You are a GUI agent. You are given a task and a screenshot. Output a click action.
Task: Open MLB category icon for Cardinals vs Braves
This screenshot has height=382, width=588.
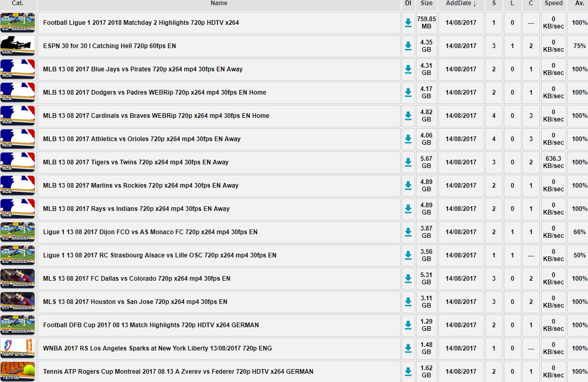point(18,116)
